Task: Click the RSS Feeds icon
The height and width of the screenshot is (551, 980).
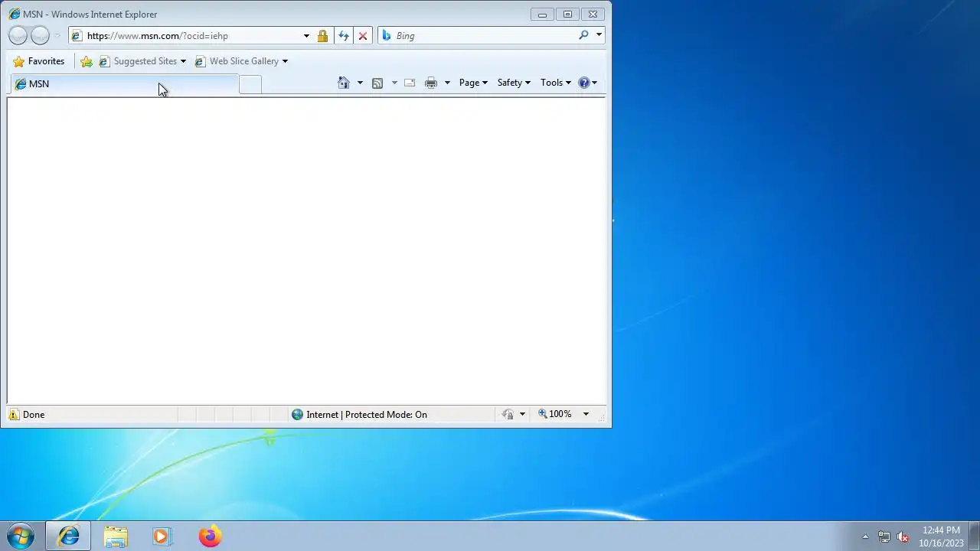Action: [x=377, y=83]
